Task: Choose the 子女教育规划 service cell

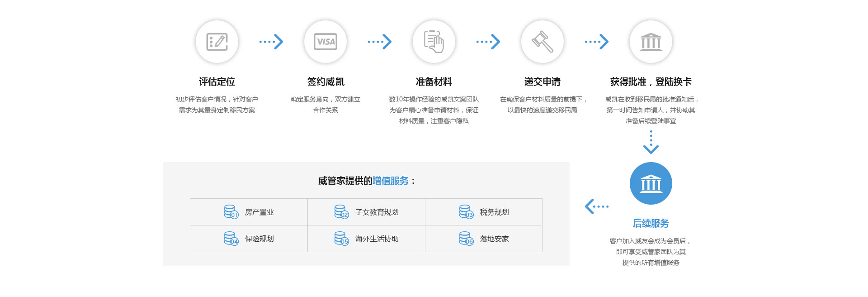Action: 366,212
